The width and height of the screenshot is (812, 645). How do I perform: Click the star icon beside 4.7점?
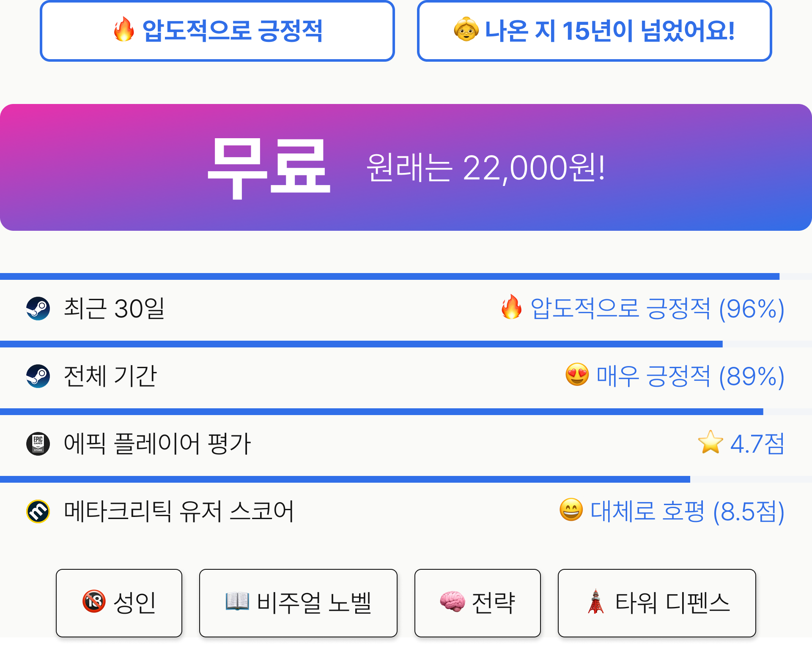tap(710, 442)
